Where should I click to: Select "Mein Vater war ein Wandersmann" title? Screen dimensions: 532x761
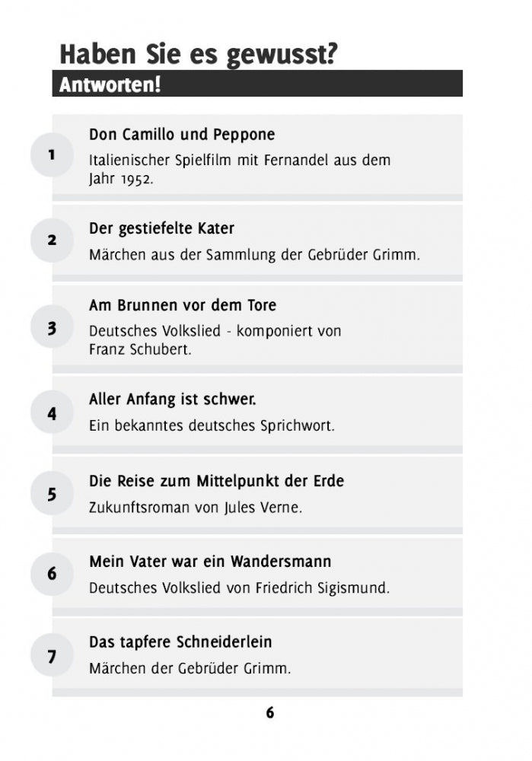210,562
